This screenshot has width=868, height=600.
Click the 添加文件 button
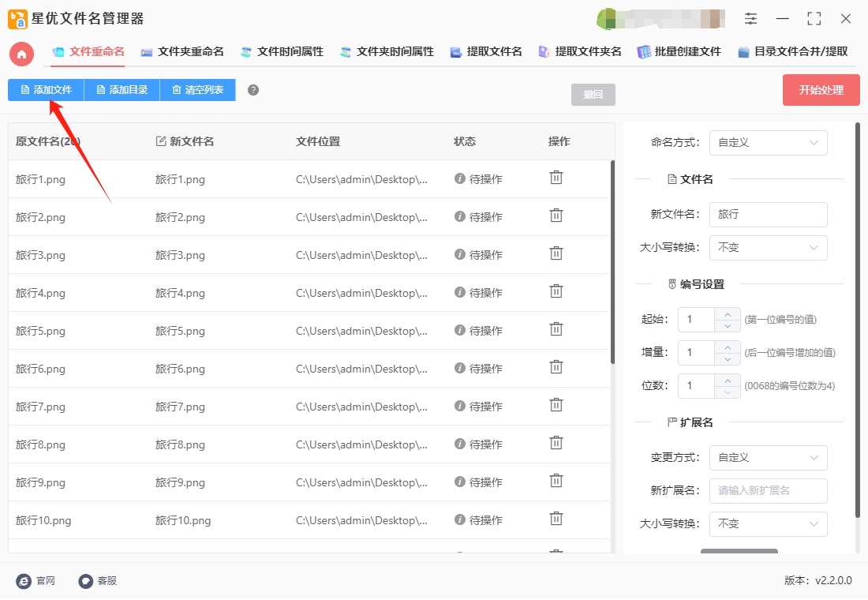(46, 90)
